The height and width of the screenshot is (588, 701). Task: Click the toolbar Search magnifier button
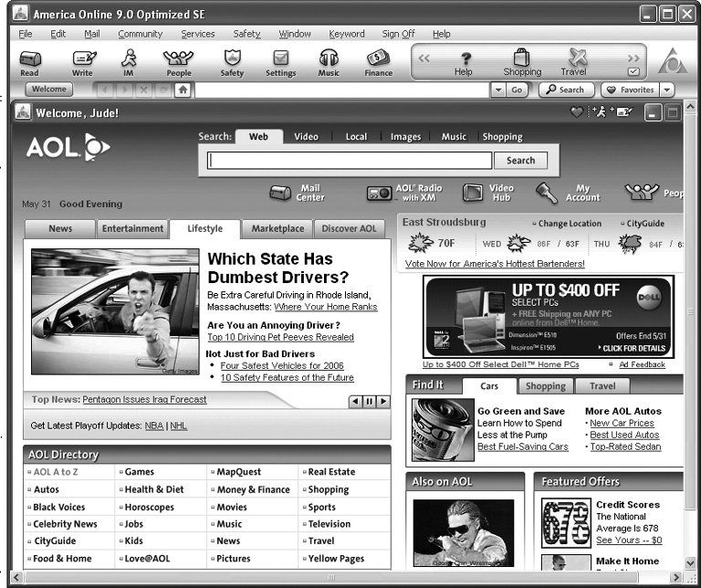click(567, 89)
